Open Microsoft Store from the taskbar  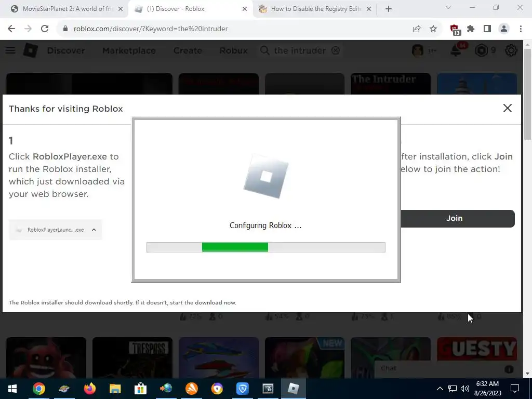coord(140,389)
